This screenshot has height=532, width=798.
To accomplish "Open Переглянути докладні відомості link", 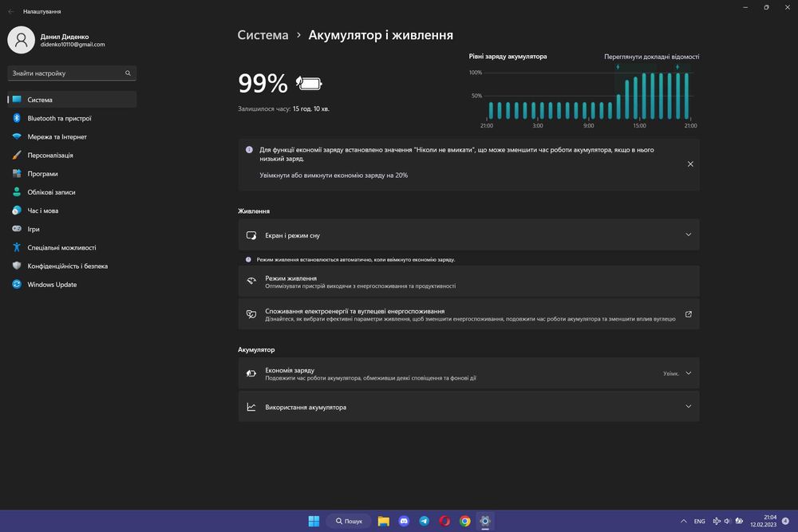I will [x=651, y=57].
